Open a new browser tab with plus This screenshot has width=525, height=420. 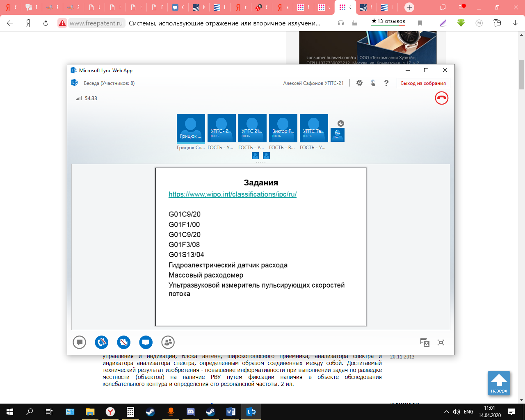point(409,7)
